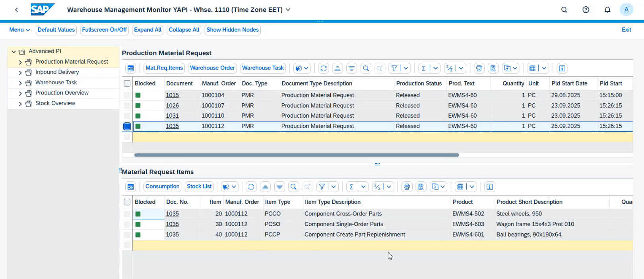Click Sort Descending icon in Production Material Request toolbar
The width and height of the screenshot is (644, 279).
tap(352, 68)
